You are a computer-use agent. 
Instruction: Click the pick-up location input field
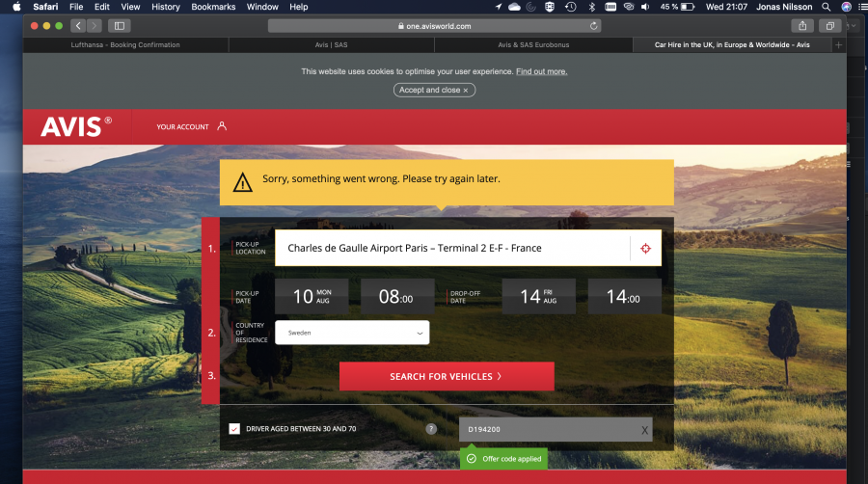451,248
